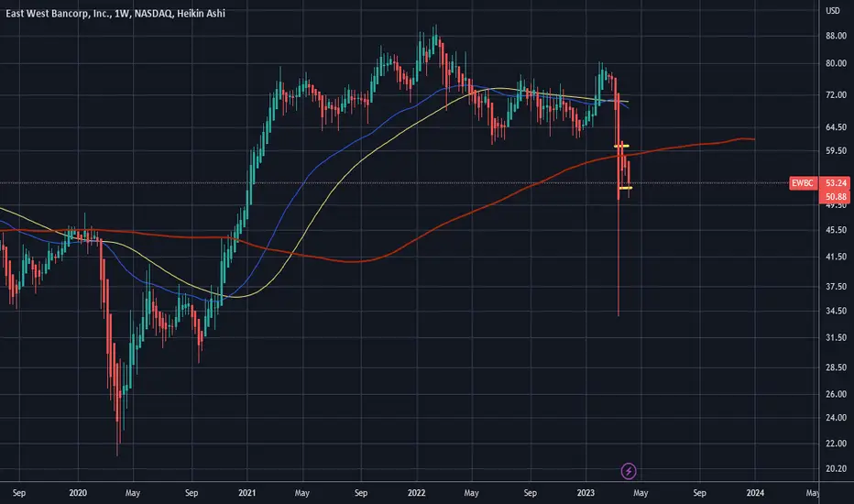Click the 64.50 price scale value
Screen dimensions: 854x504
coord(836,127)
